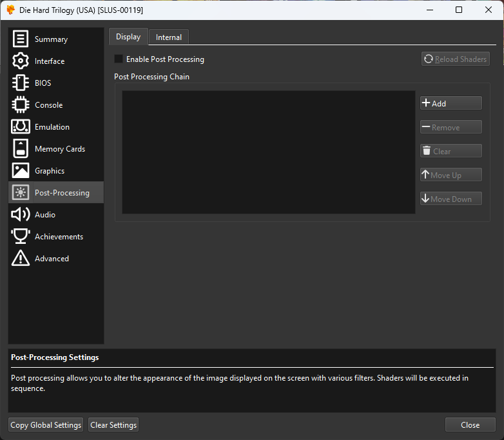Screen dimensions: 504x440
Task: Click the Interface gear icon
Action: click(21, 61)
